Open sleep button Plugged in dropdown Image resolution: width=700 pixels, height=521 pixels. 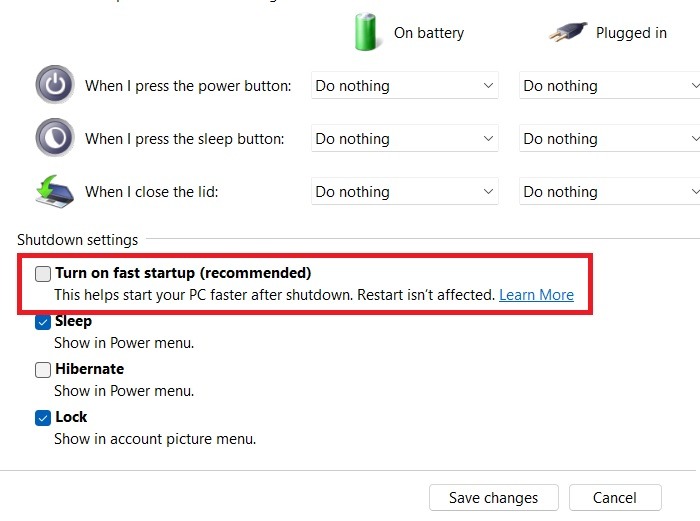coord(609,138)
